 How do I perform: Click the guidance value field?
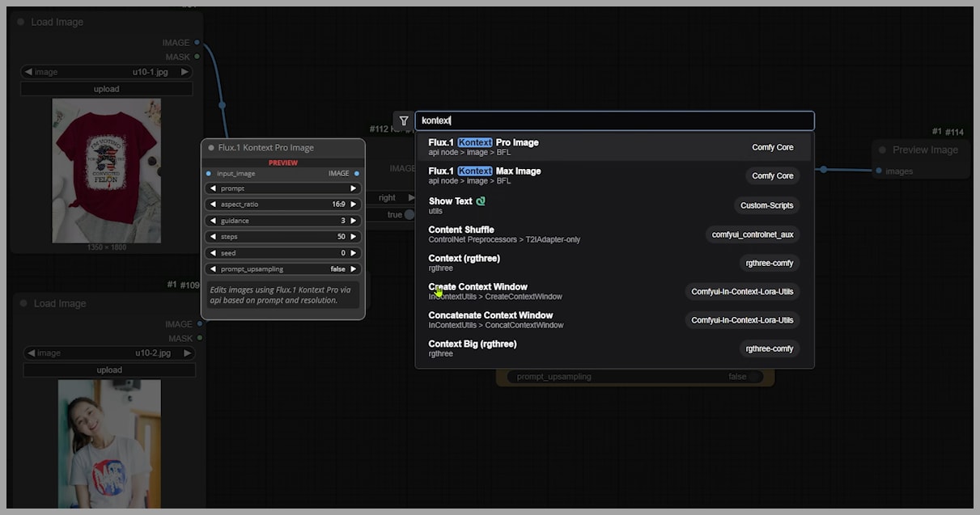282,221
